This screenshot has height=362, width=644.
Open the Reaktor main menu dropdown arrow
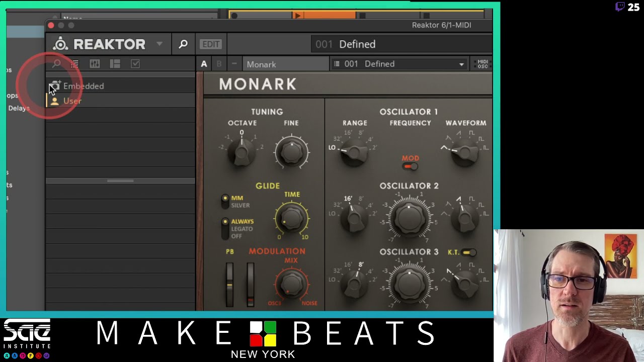(x=159, y=44)
